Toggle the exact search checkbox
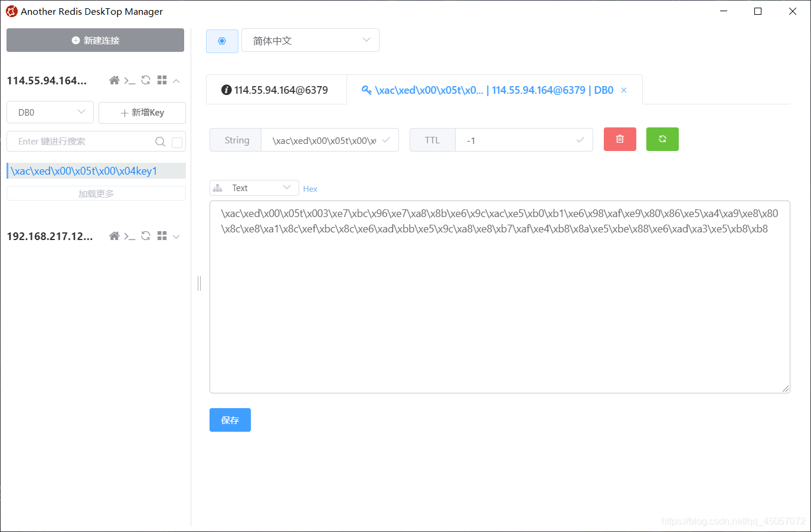811x532 pixels. [x=177, y=142]
